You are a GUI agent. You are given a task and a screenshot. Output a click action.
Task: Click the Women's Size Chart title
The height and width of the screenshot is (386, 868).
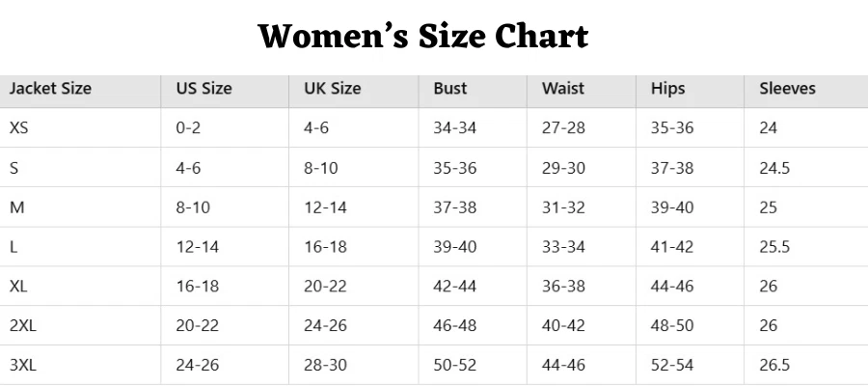click(423, 37)
